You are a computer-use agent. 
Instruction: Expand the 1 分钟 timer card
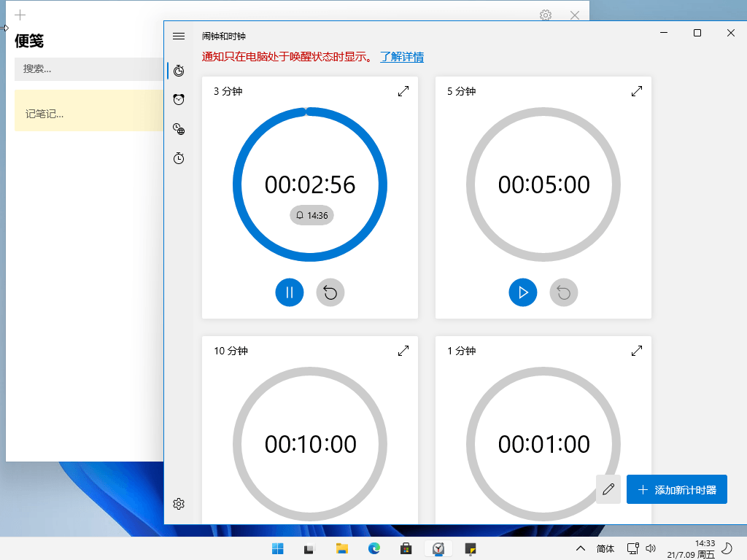pos(637,351)
